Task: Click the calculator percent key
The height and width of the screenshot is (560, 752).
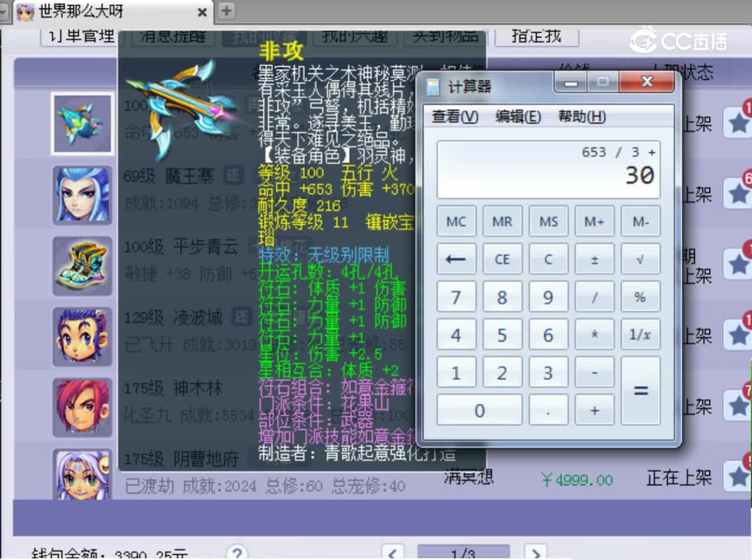Action: point(640,297)
